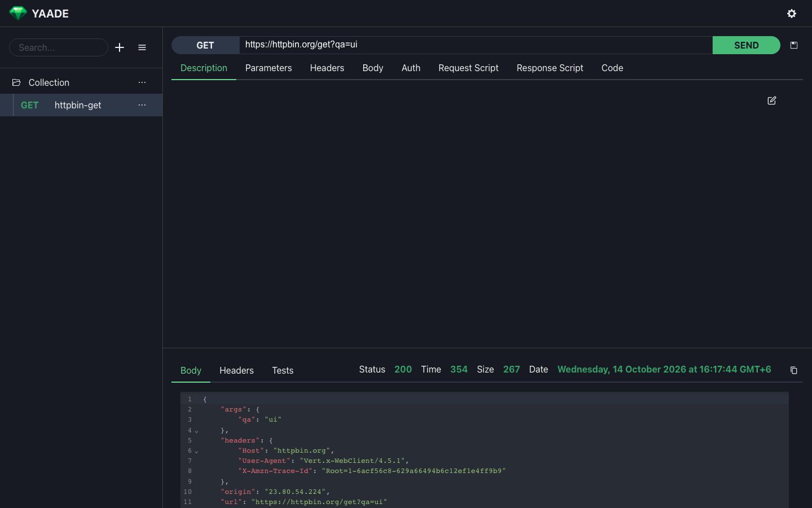Viewport: 812px width, 508px height.
Task: Open the GET method dropdown
Action: click(x=205, y=45)
